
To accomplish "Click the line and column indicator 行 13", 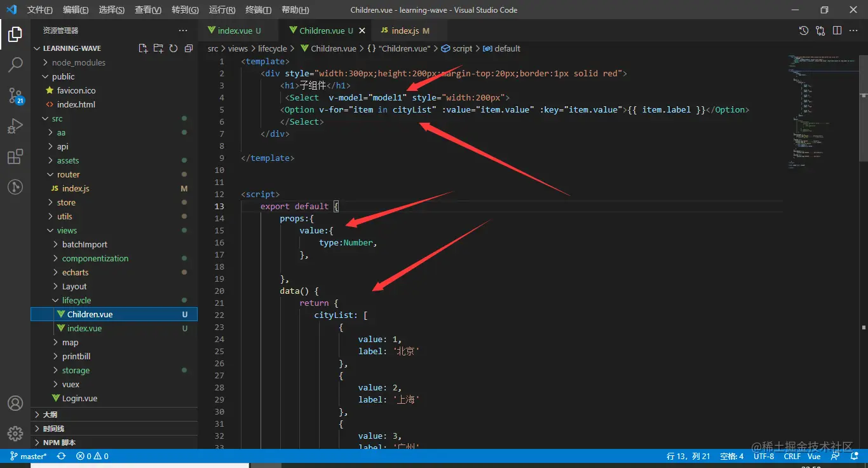I will [x=688, y=456].
